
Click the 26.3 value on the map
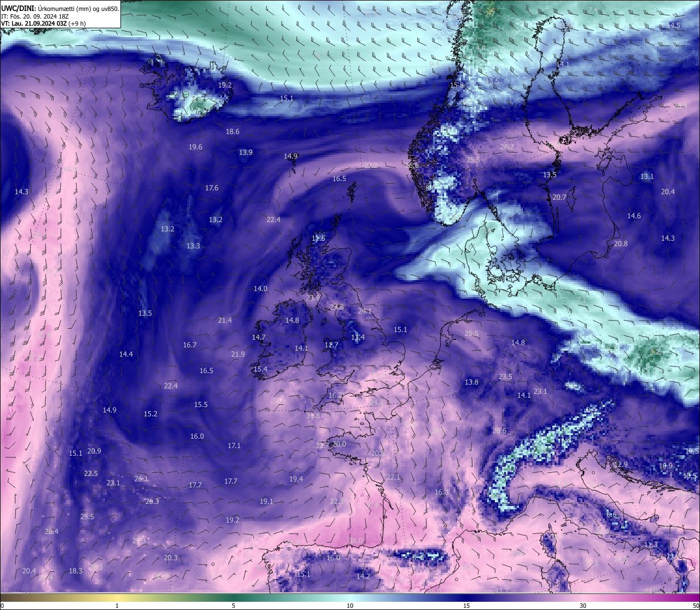coord(152,501)
